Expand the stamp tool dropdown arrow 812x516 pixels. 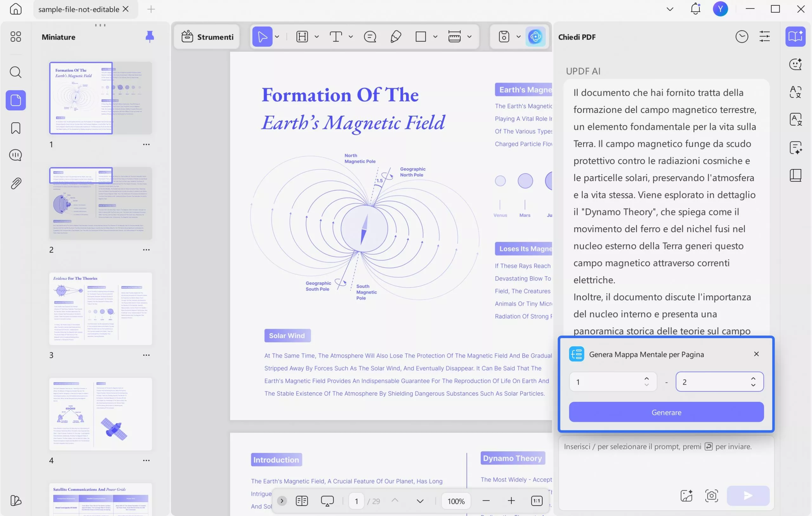tap(519, 36)
